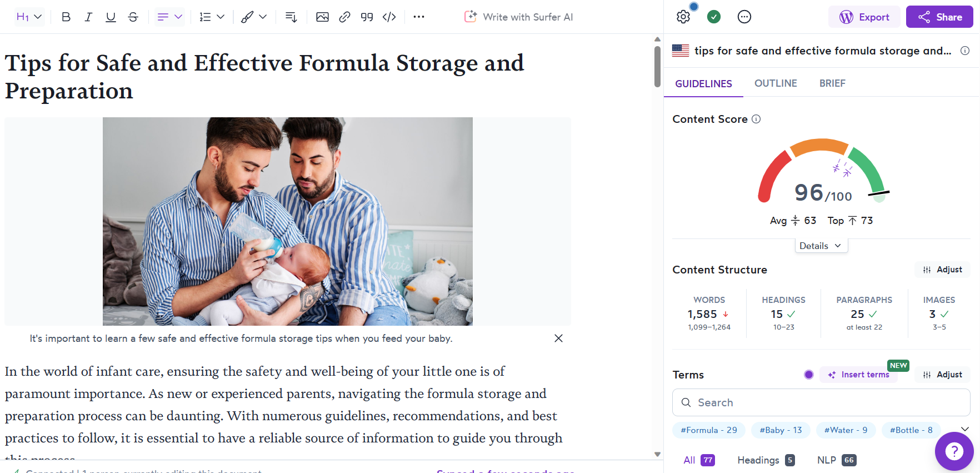
Task: Apply bold formatting
Action: click(x=66, y=17)
